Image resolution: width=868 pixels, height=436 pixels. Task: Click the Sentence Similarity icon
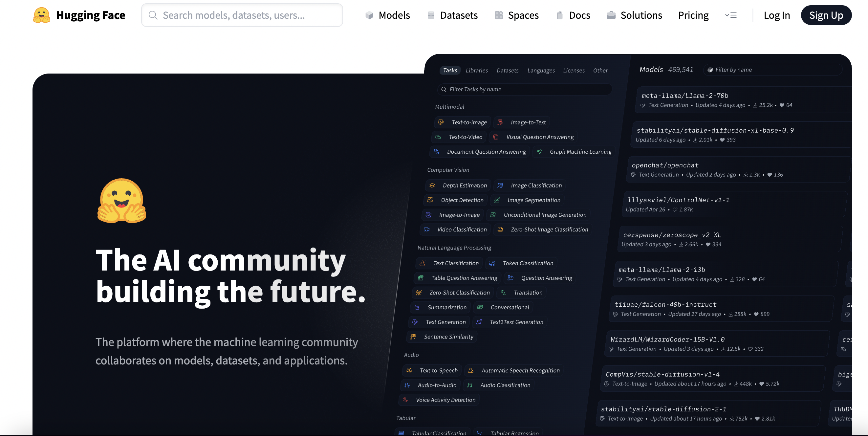pyautogui.click(x=413, y=337)
